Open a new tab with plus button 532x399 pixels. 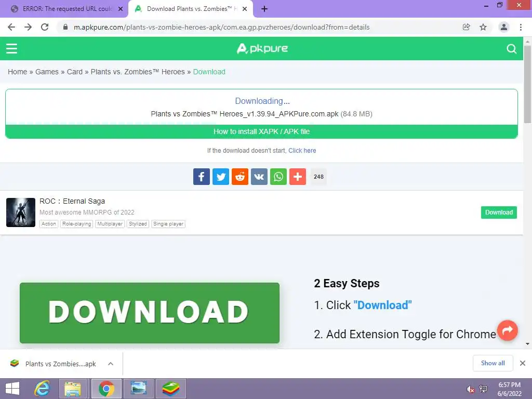[x=264, y=9]
